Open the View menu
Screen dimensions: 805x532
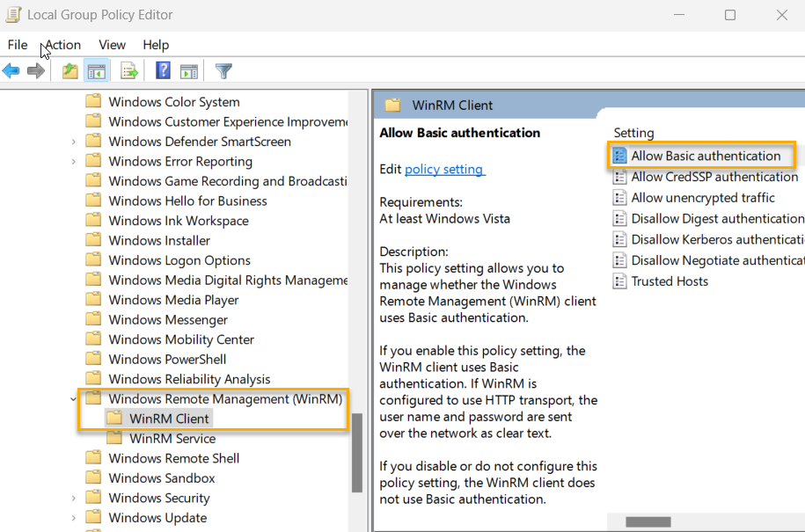(112, 45)
